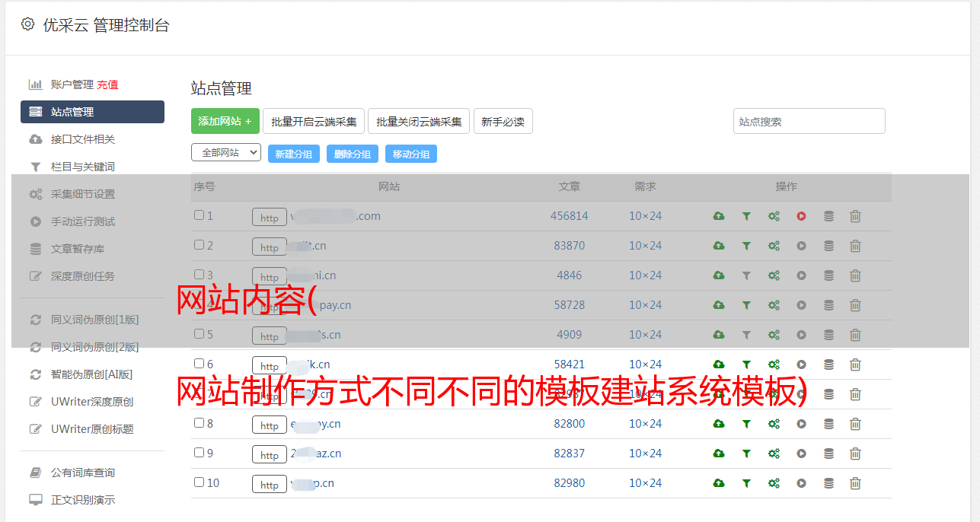
Task: Open 深度原创任务 in the sidebar
Action: click(83, 276)
